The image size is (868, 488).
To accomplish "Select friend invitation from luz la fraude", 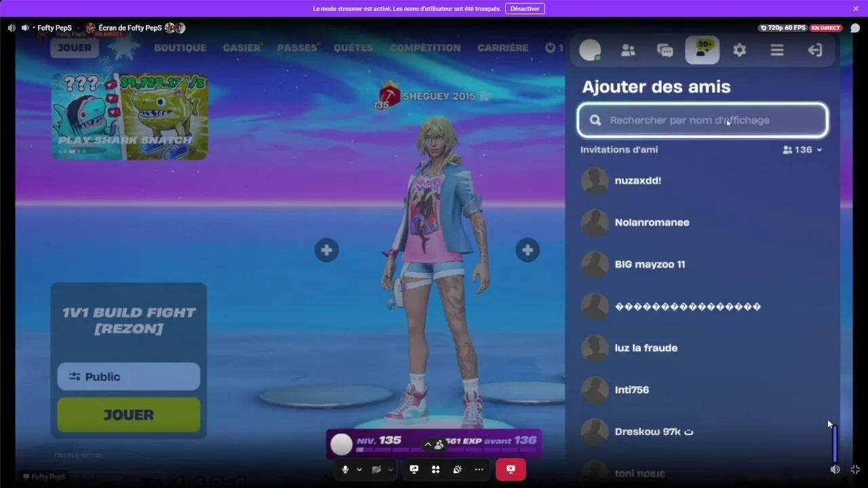I will tap(703, 348).
